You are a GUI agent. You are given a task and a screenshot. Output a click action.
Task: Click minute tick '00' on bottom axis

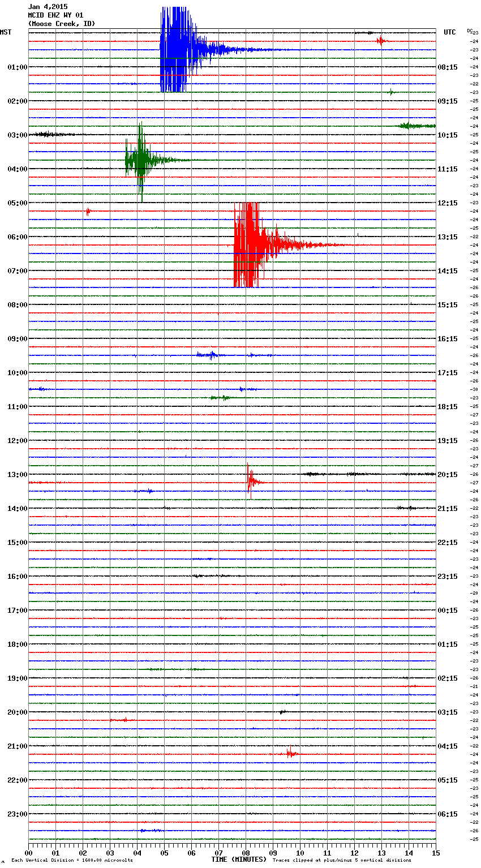[28, 853]
